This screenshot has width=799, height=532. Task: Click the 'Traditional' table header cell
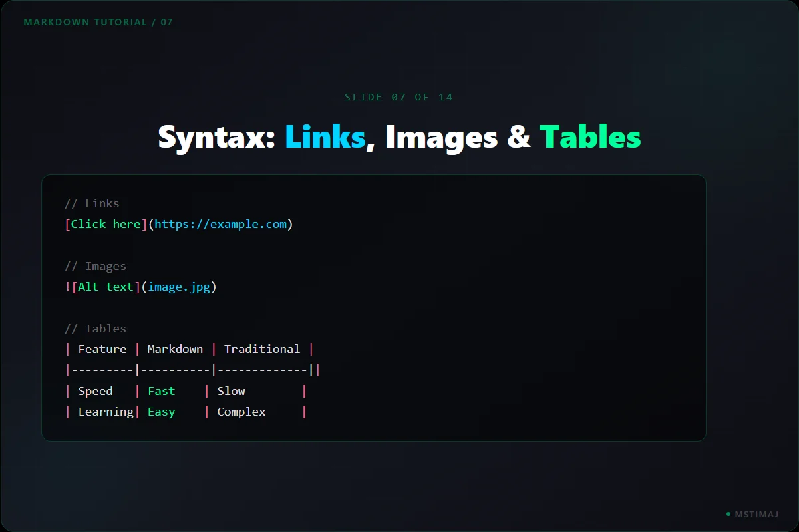[x=262, y=349]
